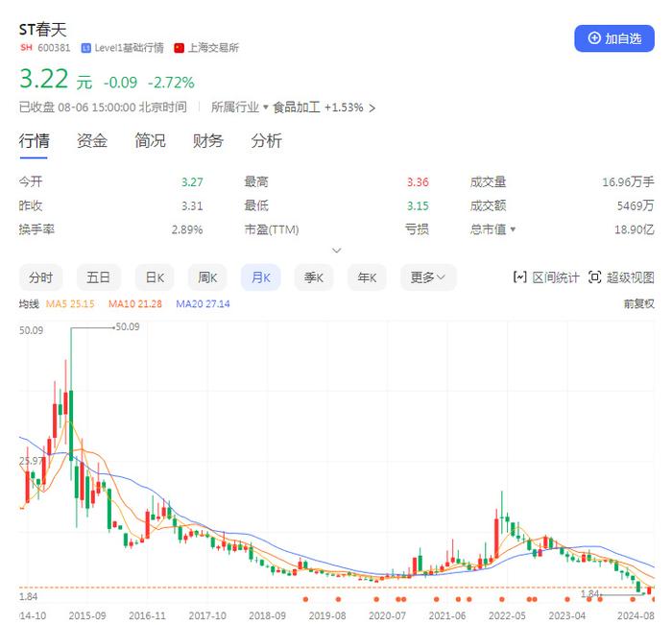Click the MA5 25.15 indicator label
The height and width of the screenshot is (625, 672).
coord(70,304)
